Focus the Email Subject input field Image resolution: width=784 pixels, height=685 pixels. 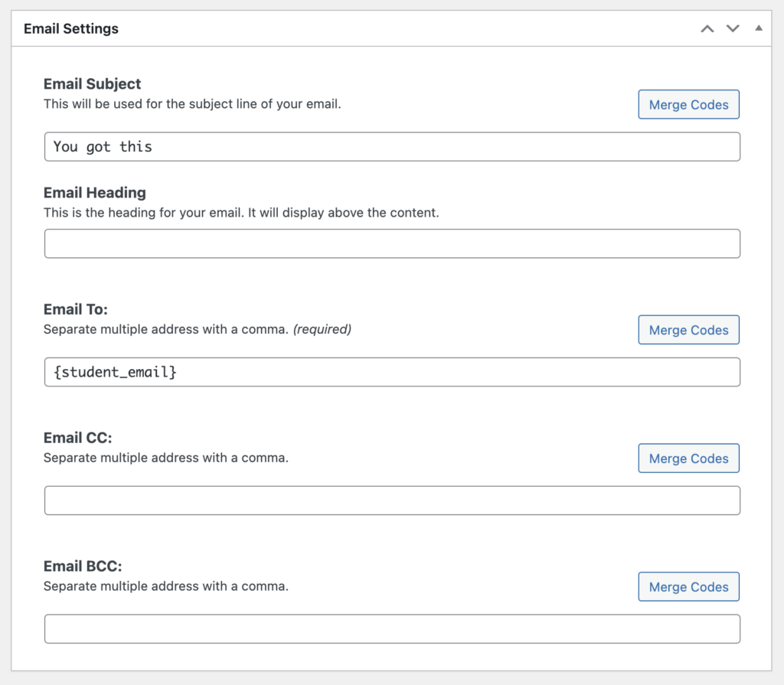point(392,147)
